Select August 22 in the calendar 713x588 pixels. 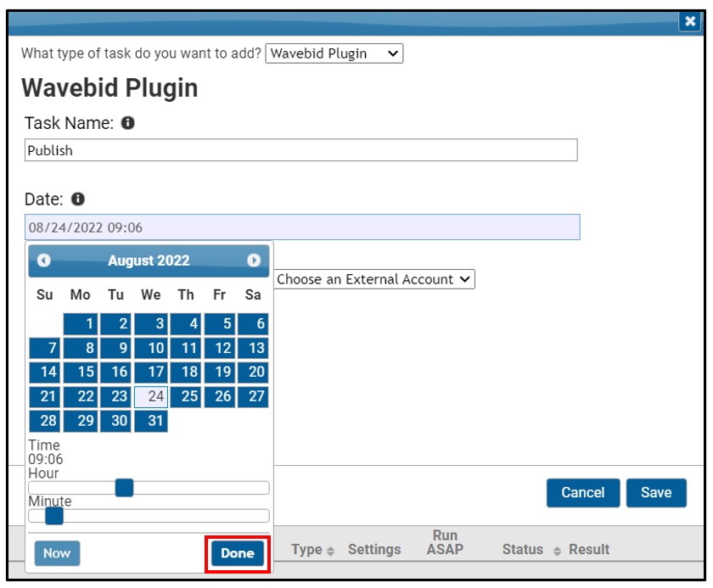(x=81, y=397)
